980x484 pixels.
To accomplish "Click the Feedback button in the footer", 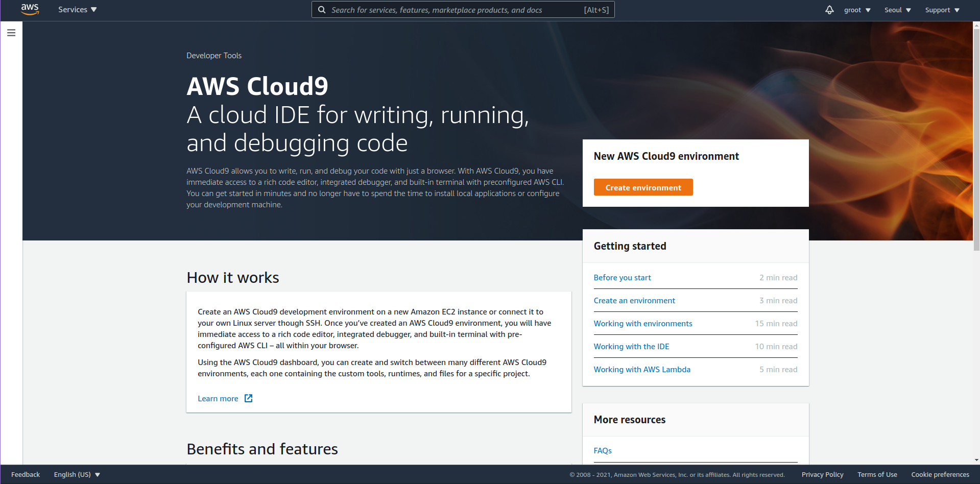I will coord(26,474).
